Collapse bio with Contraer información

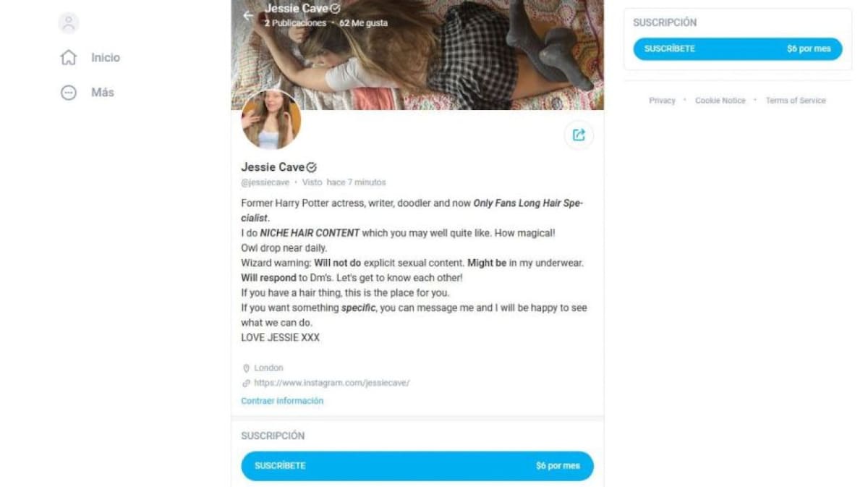282,401
